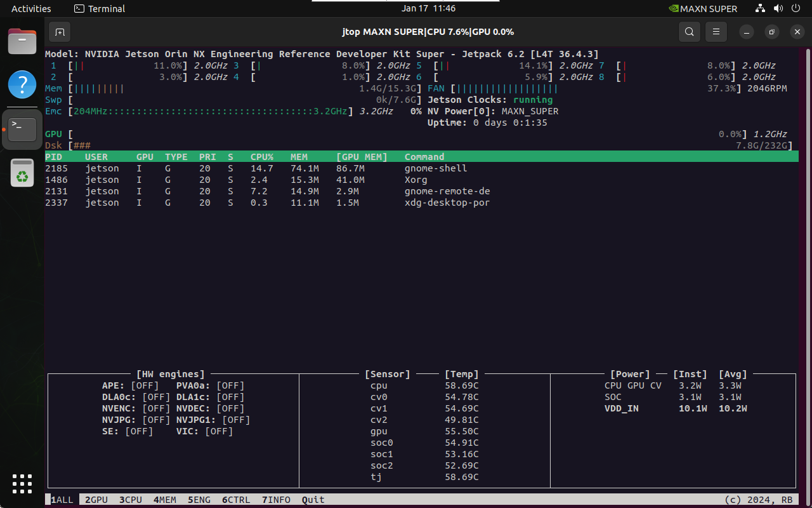The width and height of the screenshot is (812, 508).
Task: Switch to the 6CTRL tab
Action: [236, 500]
